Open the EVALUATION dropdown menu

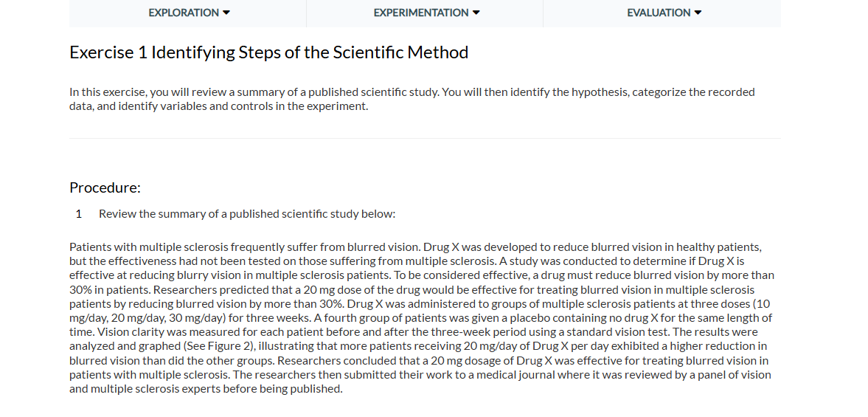pos(663,13)
